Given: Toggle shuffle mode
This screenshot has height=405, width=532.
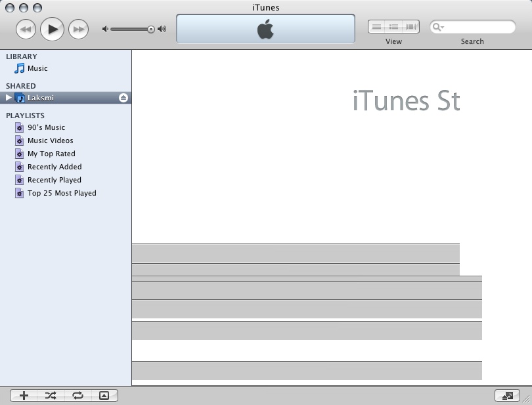Looking at the screenshot, I should tap(51, 396).
